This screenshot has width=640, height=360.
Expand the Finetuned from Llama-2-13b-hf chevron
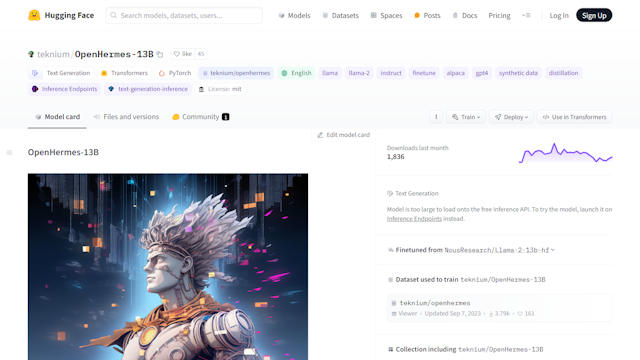pyautogui.click(x=553, y=250)
